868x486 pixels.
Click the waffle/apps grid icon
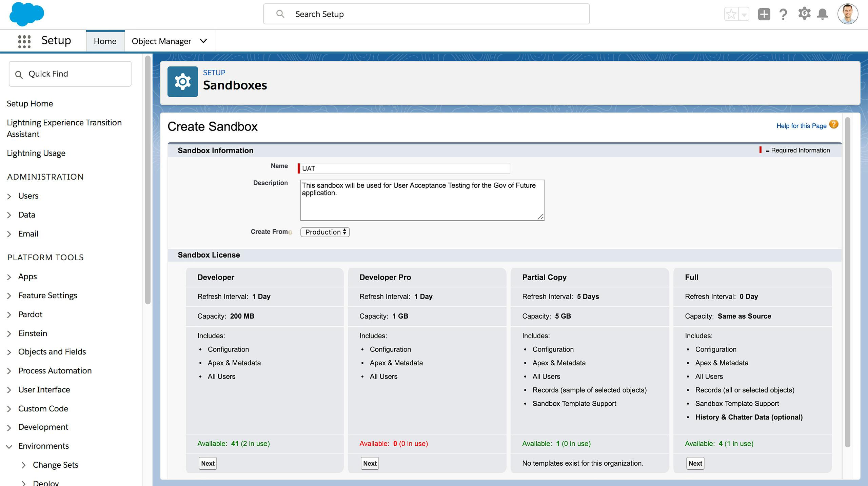point(23,41)
